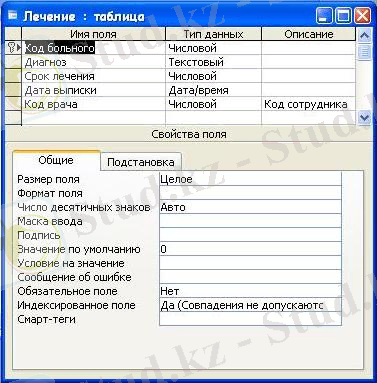Screen dimensions: 377x383
Task: Select the row selector of Срок лечения
Action: pos(13,76)
